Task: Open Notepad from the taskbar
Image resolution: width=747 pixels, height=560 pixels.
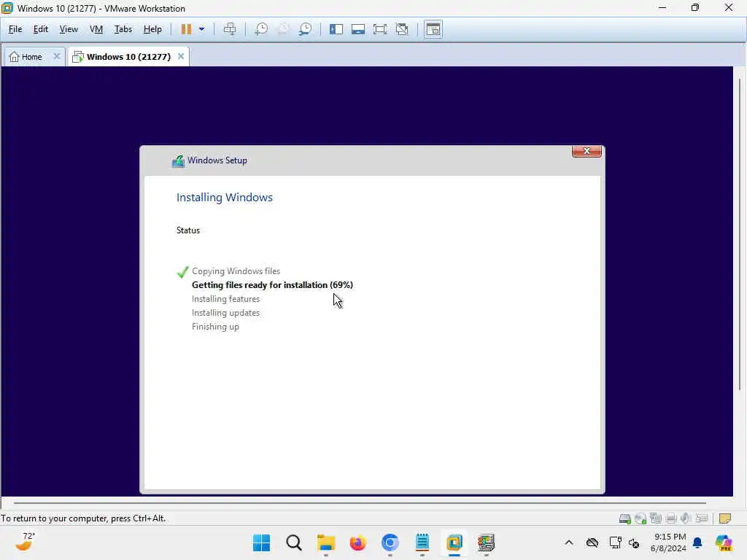Action: (x=422, y=542)
